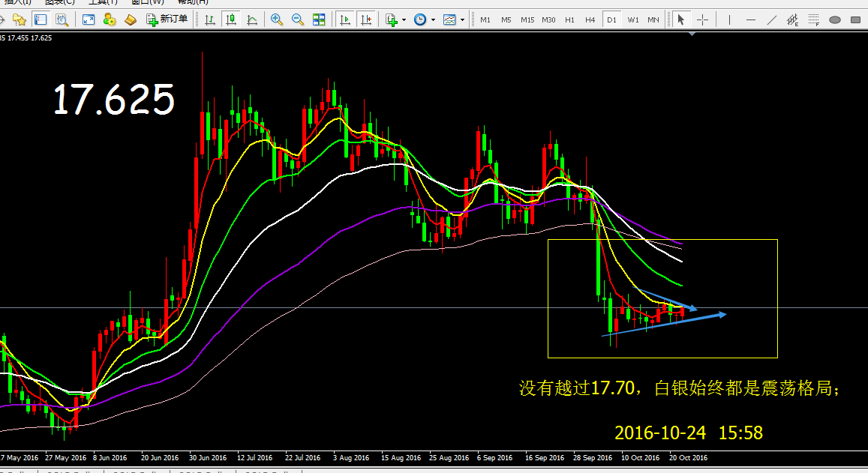Click the 20 Oct 2016 date label

688,457
